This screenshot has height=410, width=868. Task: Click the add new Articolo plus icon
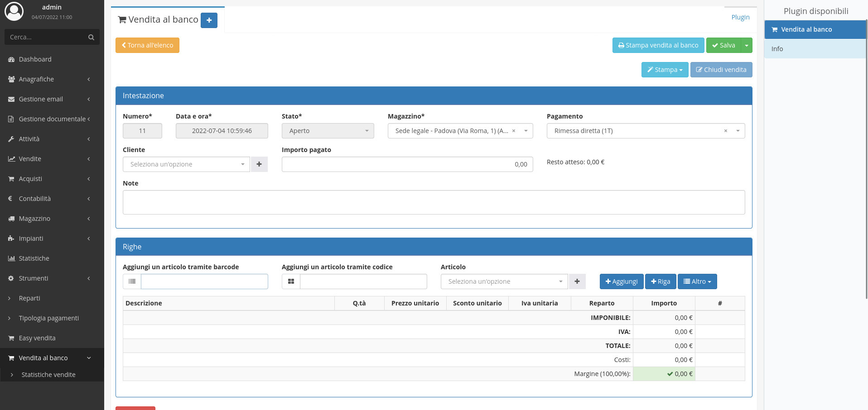coord(577,281)
